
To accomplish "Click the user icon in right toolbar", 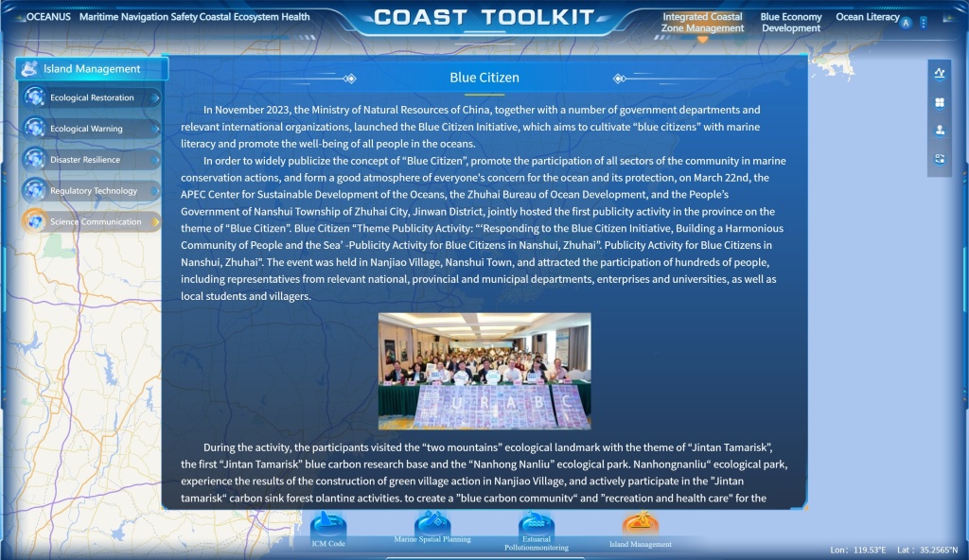I will point(940,131).
